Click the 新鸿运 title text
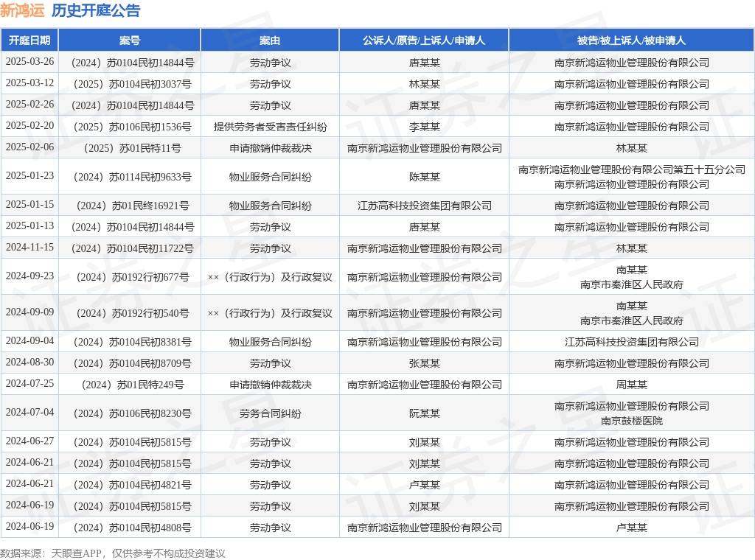755x560 pixels. click(22, 10)
